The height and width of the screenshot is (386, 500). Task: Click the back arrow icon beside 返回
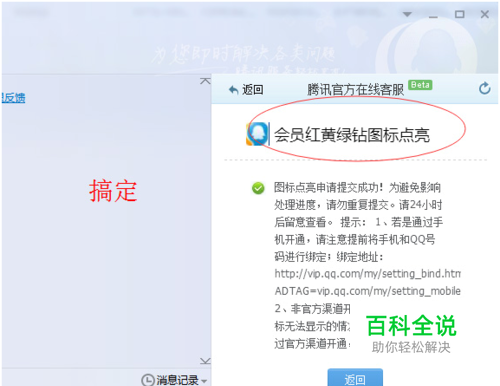click(233, 90)
